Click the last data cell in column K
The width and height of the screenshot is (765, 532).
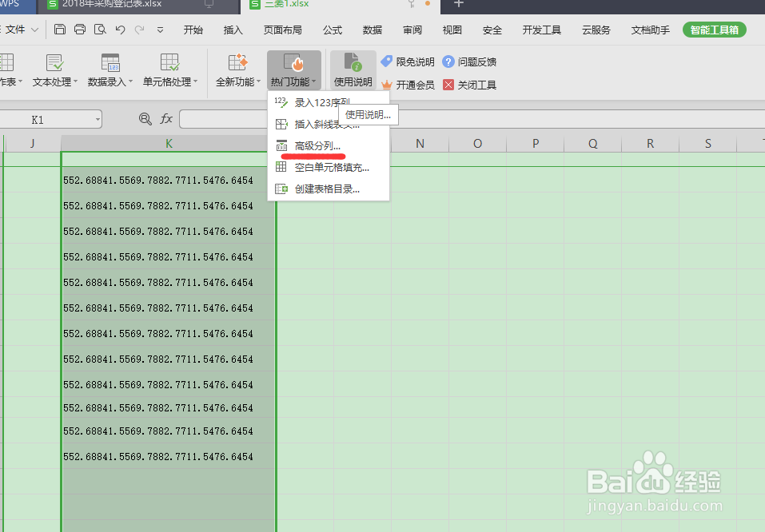(169, 456)
